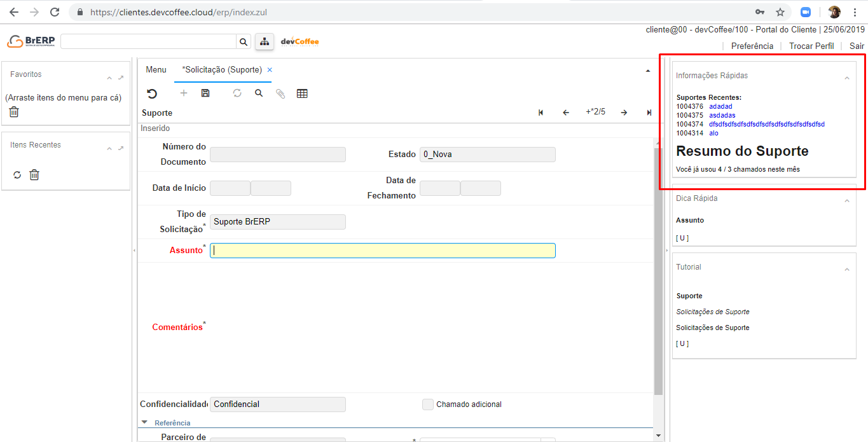The width and height of the screenshot is (868, 442).
Task: Click the undo icon in the toolbar
Action: (152, 93)
